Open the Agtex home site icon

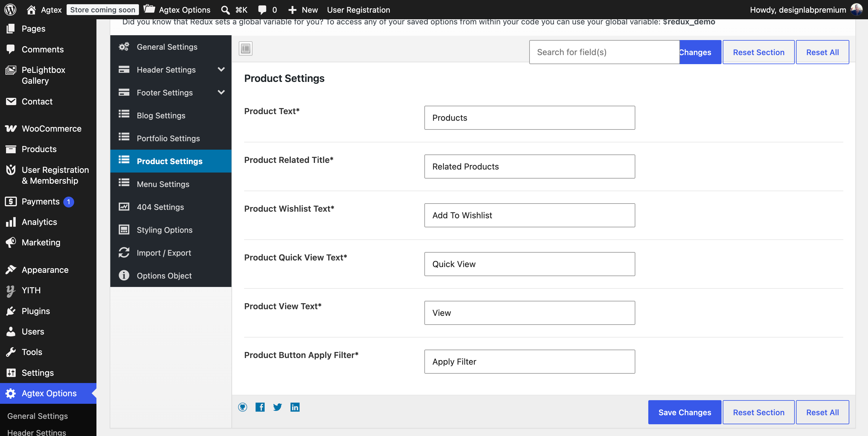pyautogui.click(x=31, y=10)
